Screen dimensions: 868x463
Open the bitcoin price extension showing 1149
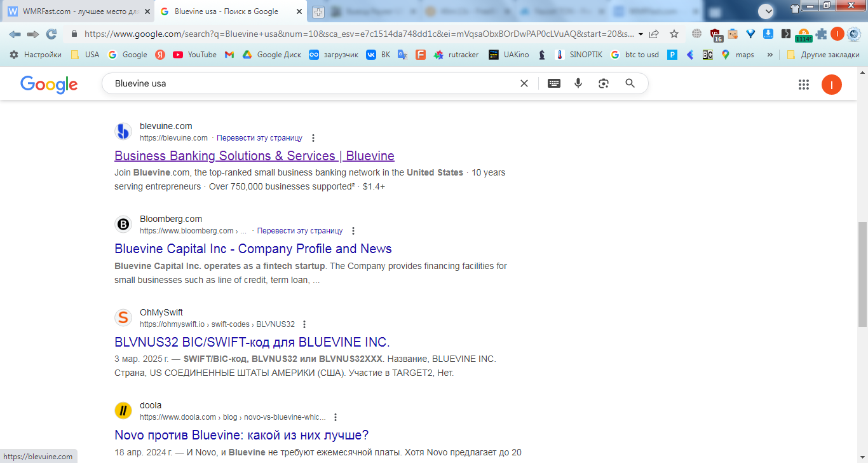pyautogui.click(x=804, y=36)
